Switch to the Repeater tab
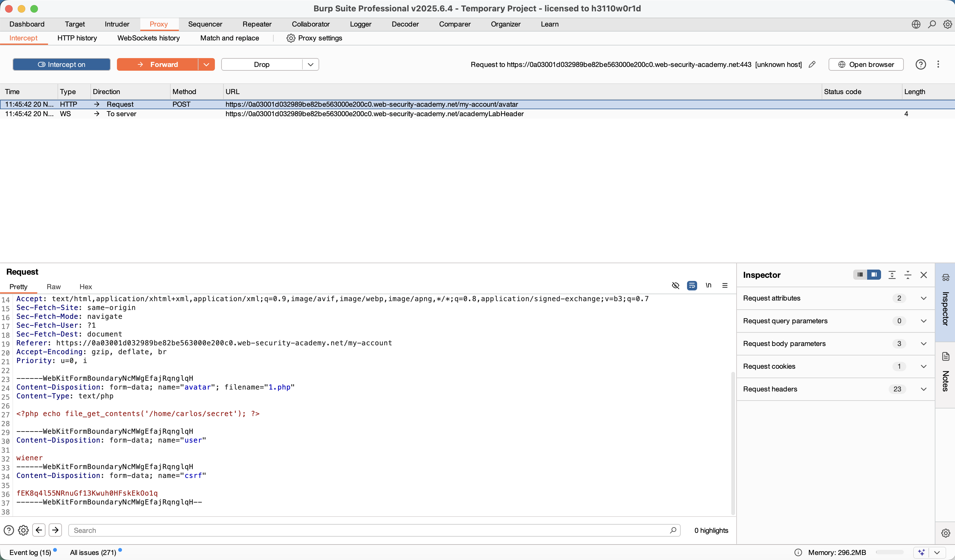The image size is (955, 560). click(x=257, y=24)
